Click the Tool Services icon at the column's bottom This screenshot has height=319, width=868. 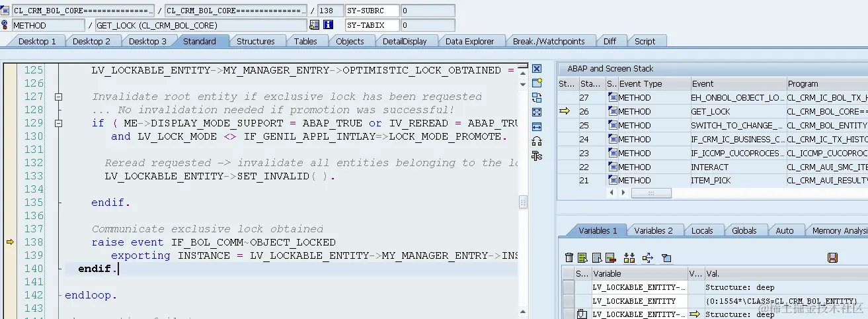(x=537, y=156)
